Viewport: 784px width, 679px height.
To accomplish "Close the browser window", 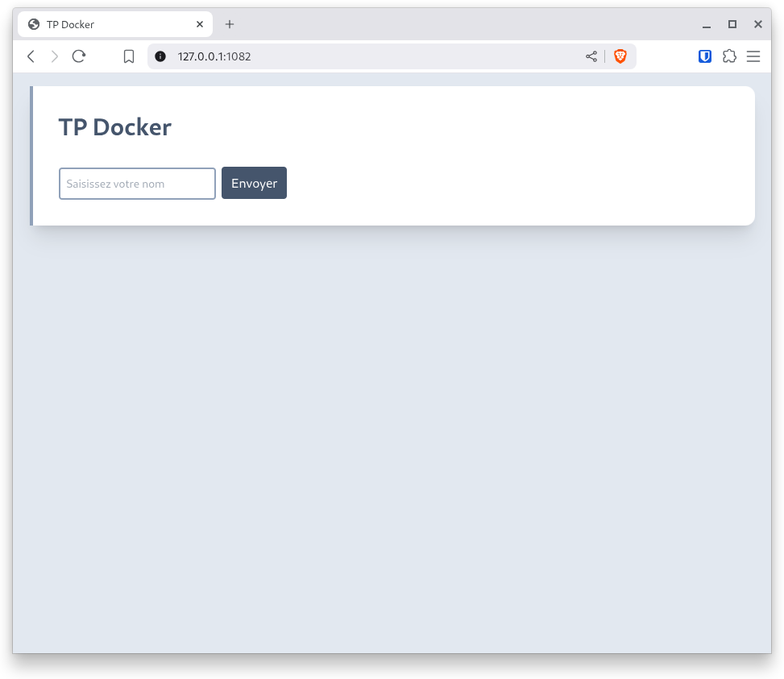I will (x=758, y=24).
